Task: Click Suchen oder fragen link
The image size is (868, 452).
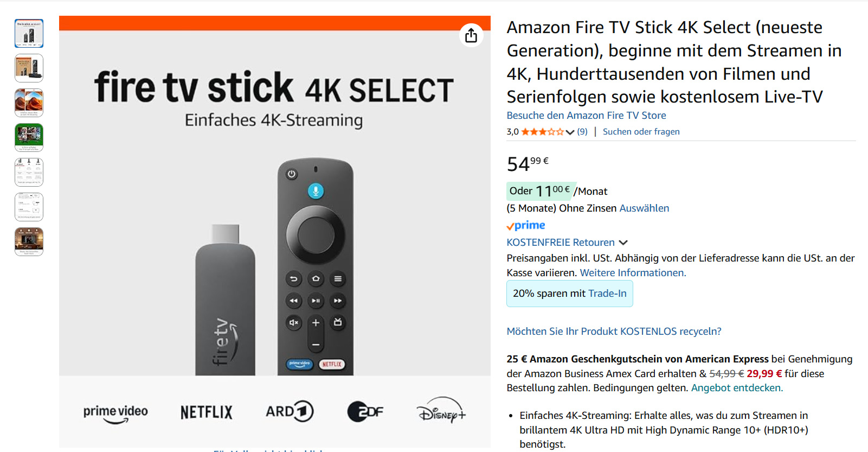Action: (641, 132)
